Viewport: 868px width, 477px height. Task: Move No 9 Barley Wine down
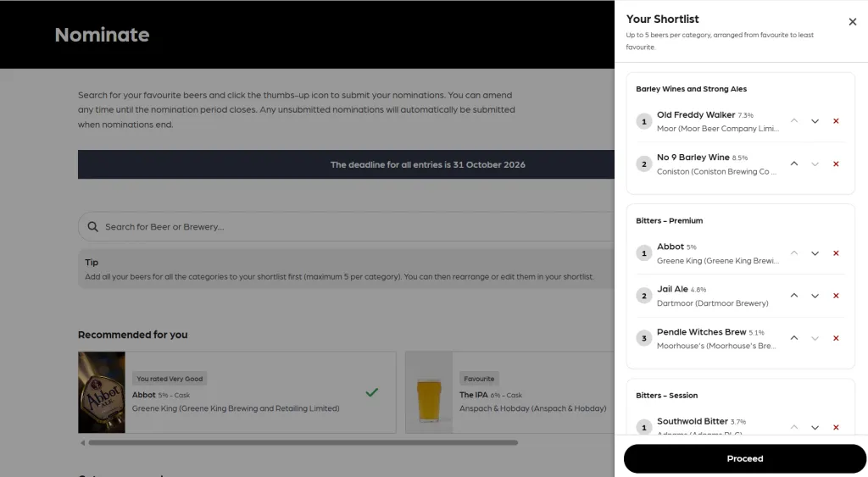[815, 164]
